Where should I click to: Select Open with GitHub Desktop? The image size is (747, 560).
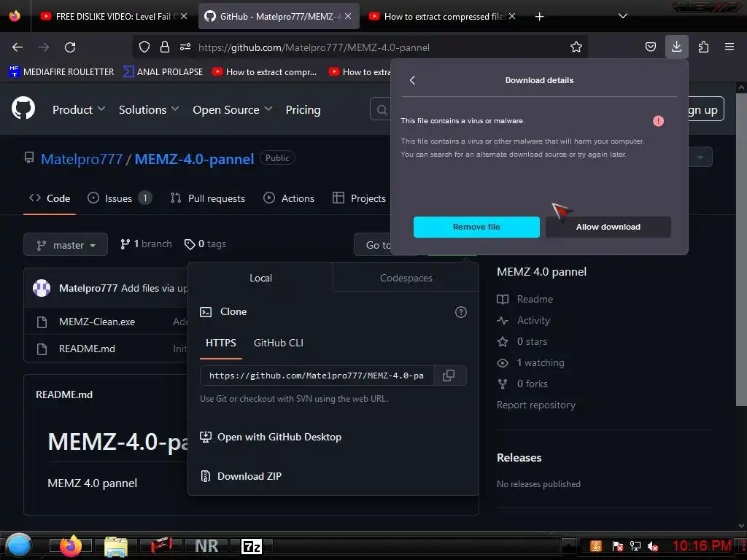pyautogui.click(x=271, y=437)
